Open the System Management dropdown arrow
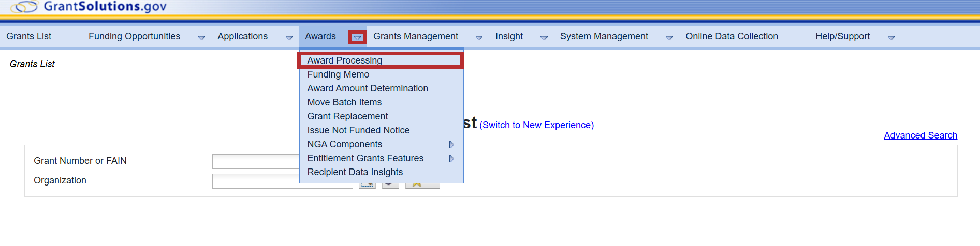Viewport: 980px width, 246px height. 669,37
